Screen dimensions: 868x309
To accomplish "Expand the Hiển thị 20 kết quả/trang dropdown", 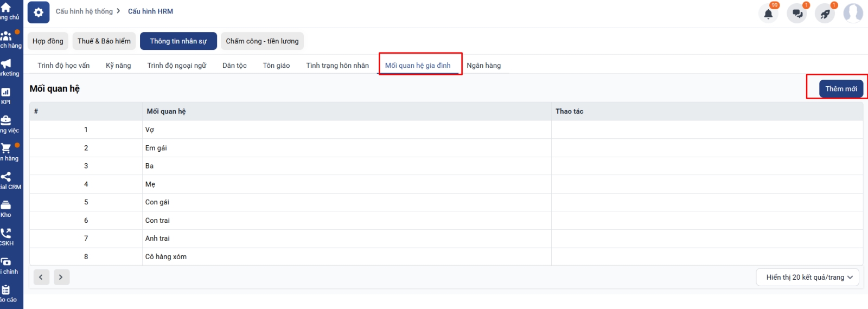I will coord(807,278).
